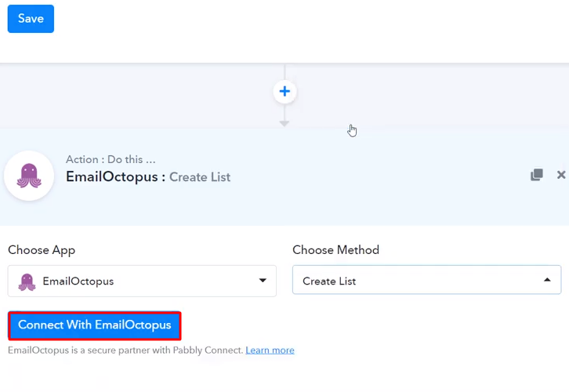Screen dimensions: 569x392
Task: Click the blue Save button
Action: pos(31,19)
